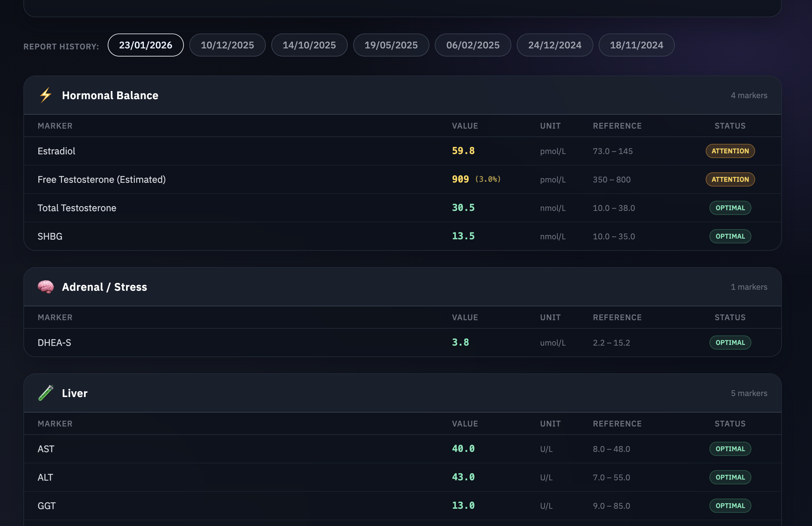This screenshot has width=812, height=526.
Task: Click the Free Testosterone ATTENTION badge
Action: click(730, 179)
